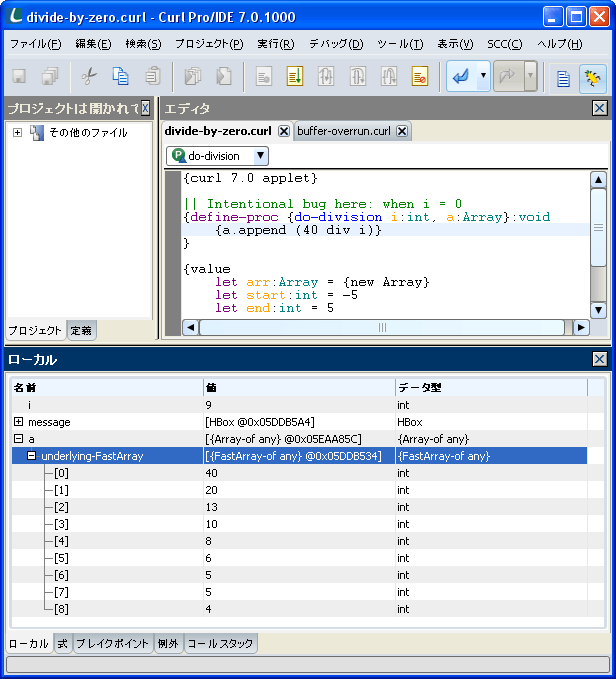The image size is (616, 679).
Task: Close the ローカル pane
Action: click(x=600, y=359)
